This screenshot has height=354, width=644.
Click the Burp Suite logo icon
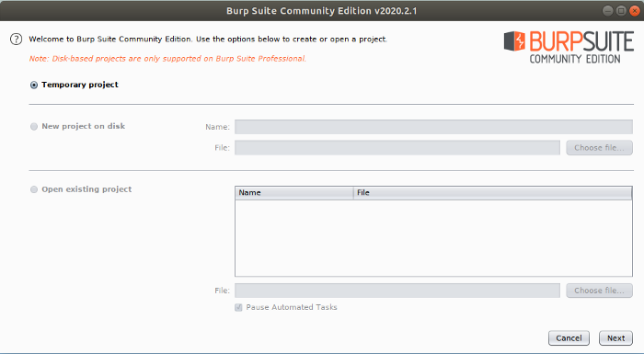point(514,41)
